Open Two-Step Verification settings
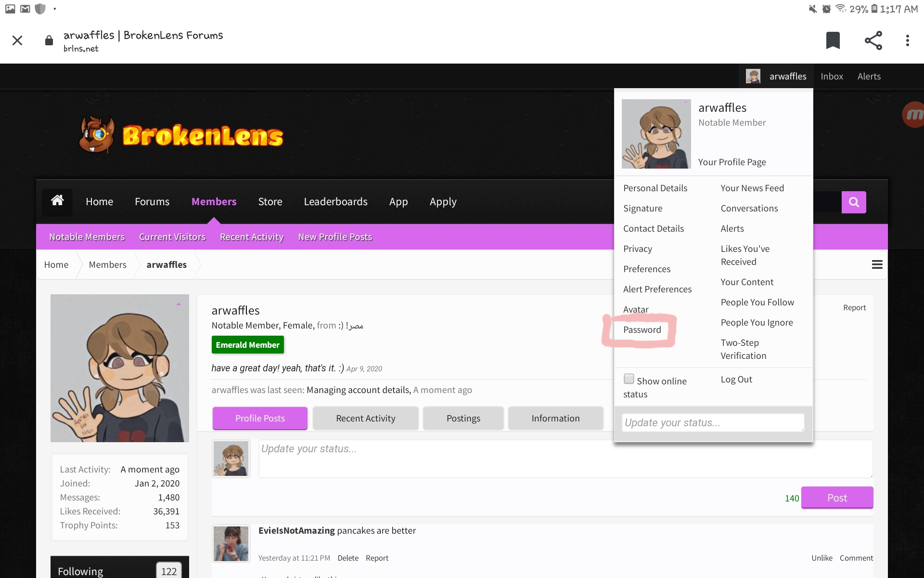This screenshot has height=578, width=924. tap(743, 349)
